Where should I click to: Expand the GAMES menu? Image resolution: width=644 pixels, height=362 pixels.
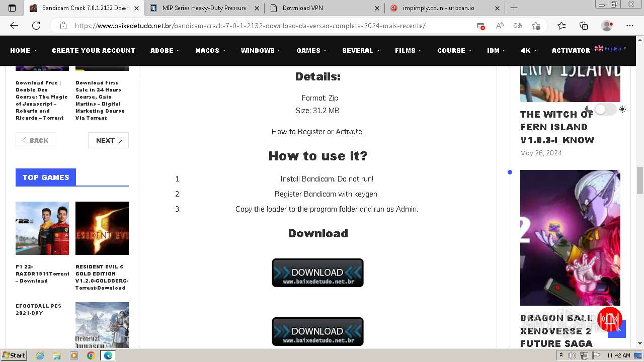click(311, 50)
